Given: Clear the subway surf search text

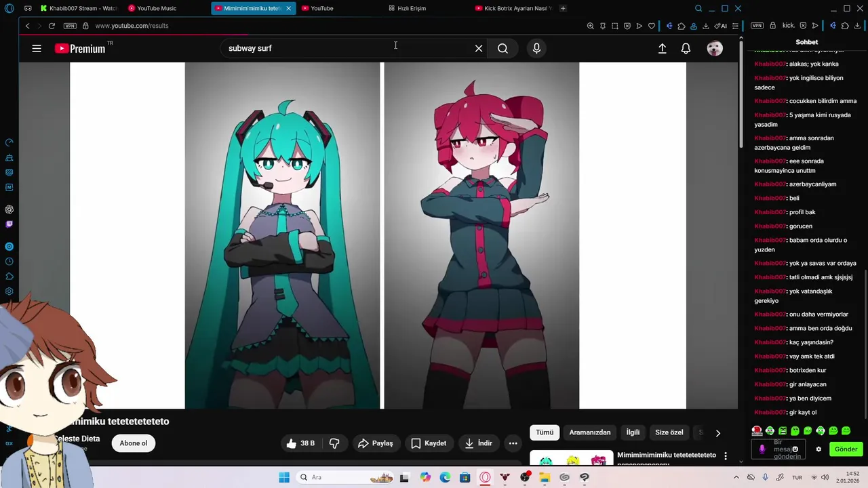Looking at the screenshot, I should click(479, 48).
